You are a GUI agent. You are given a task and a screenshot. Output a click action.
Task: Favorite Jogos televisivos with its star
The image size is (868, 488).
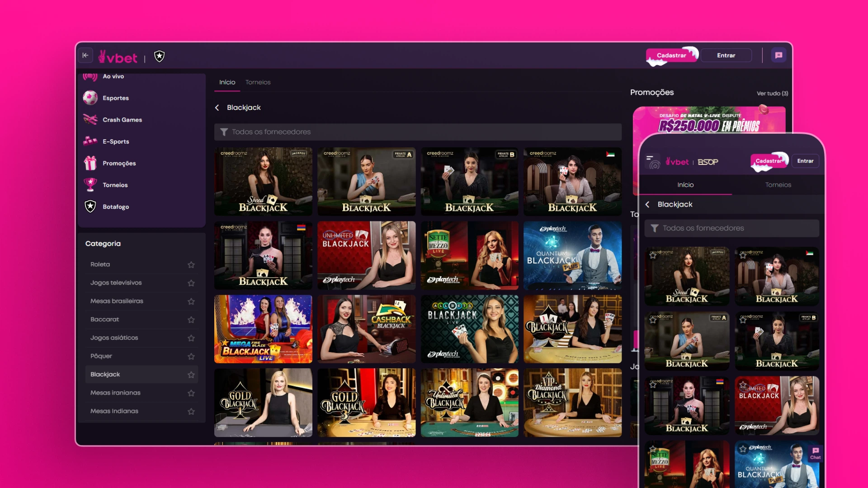tap(191, 283)
